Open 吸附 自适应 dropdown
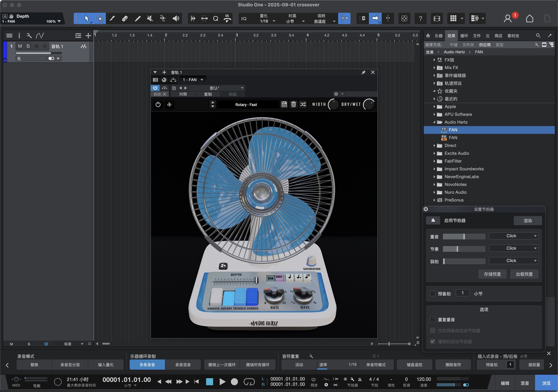 324,21
